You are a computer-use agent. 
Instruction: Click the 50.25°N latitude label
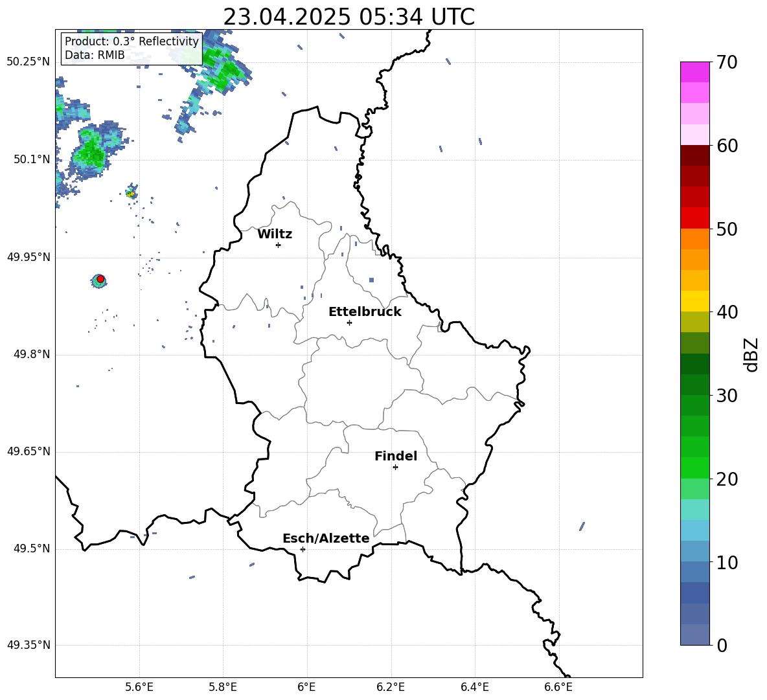click(29, 62)
